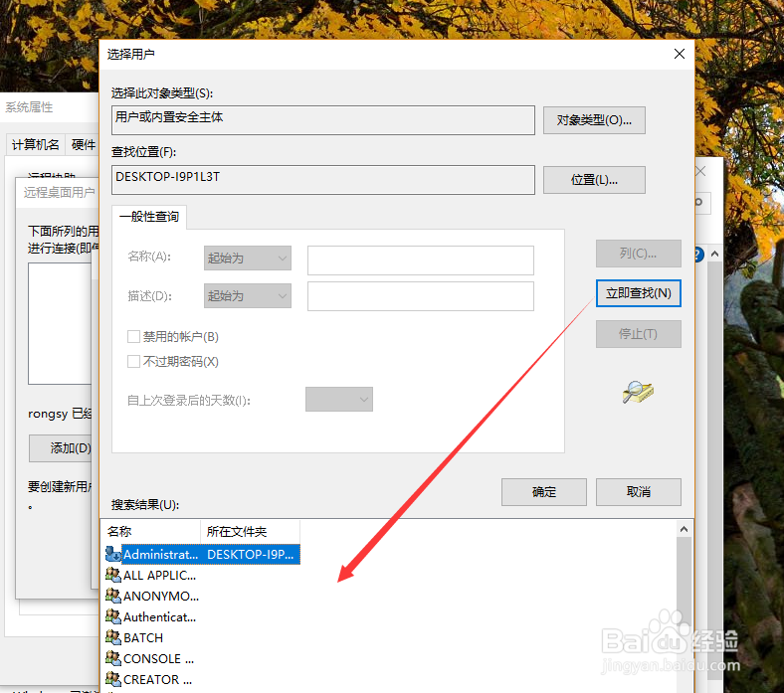
Task: Click the ALL APPLIC... group icon
Action: (x=113, y=575)
